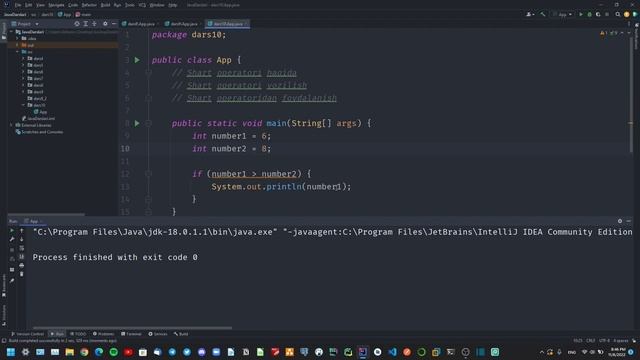Open Terminal tool window

tap(131, 334)
